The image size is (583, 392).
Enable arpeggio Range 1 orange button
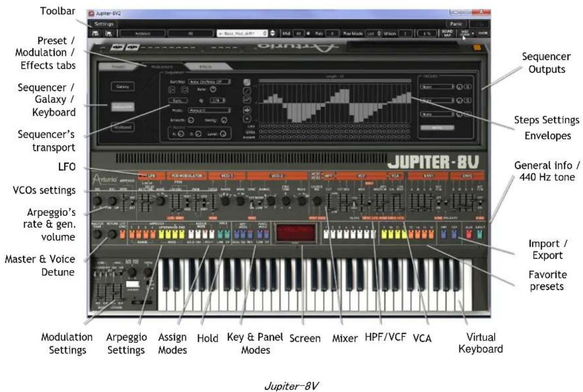(132, 234)
